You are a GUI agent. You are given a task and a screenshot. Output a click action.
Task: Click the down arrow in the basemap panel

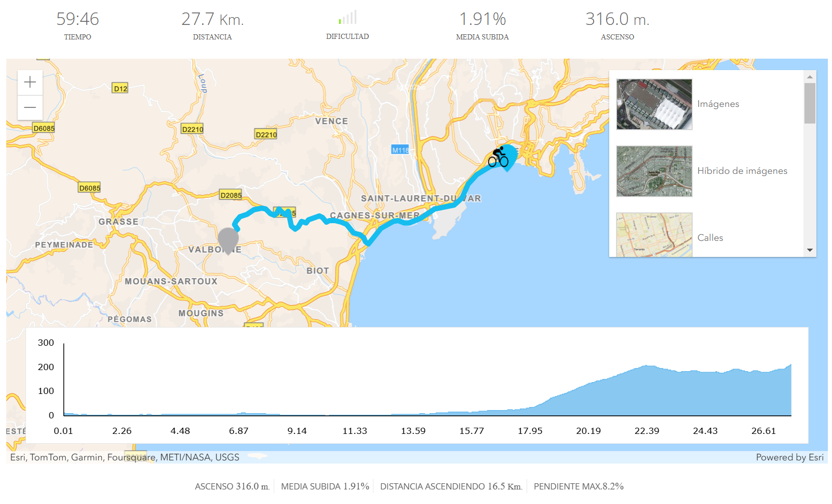click(x=810, y=250)
